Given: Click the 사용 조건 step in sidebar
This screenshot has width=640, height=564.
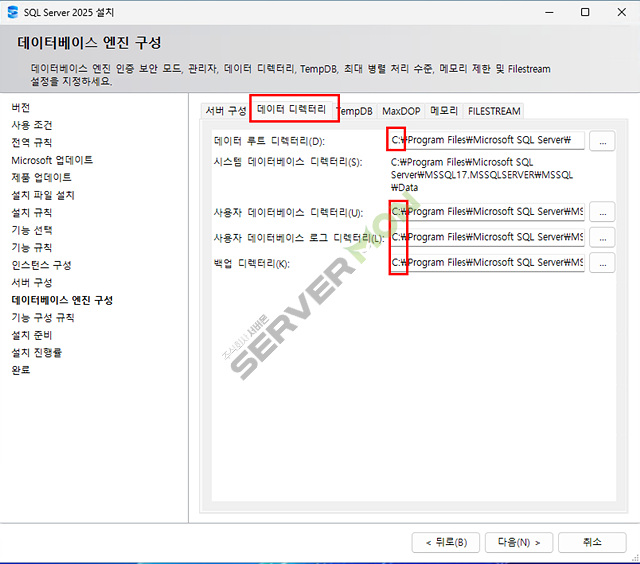Looking at the screenshot, I should coord(32,125).
